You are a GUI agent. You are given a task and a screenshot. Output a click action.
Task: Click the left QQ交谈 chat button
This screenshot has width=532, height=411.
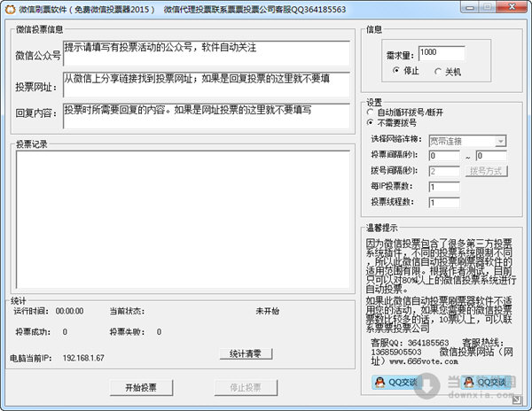[393, 381]
